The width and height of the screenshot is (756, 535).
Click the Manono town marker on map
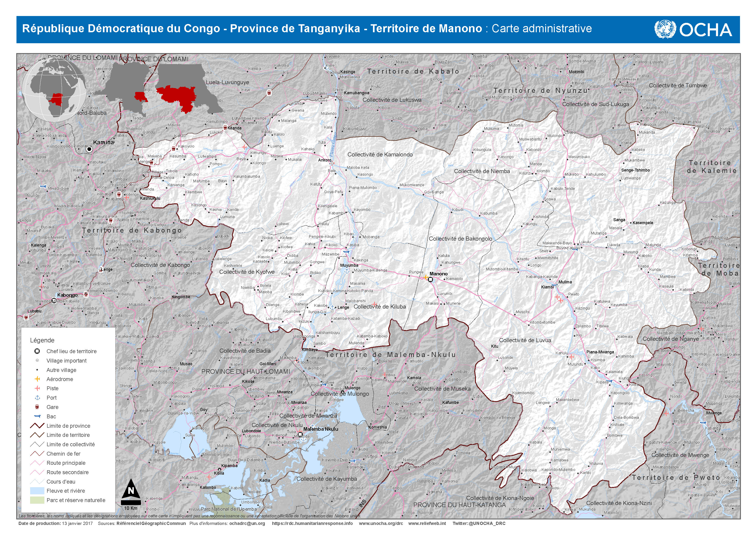tap(430, 280)
